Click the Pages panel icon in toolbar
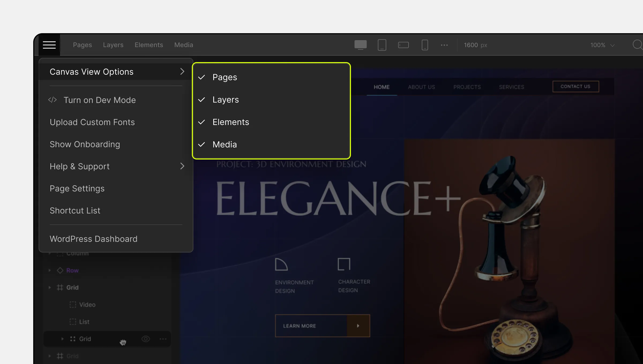Screen dimensions: 643x364 (82, 45)
